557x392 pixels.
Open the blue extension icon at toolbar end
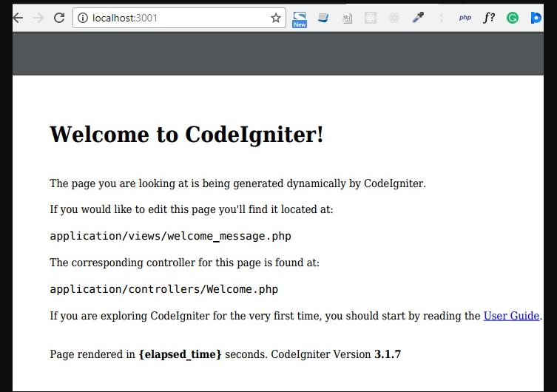(536, 18)
